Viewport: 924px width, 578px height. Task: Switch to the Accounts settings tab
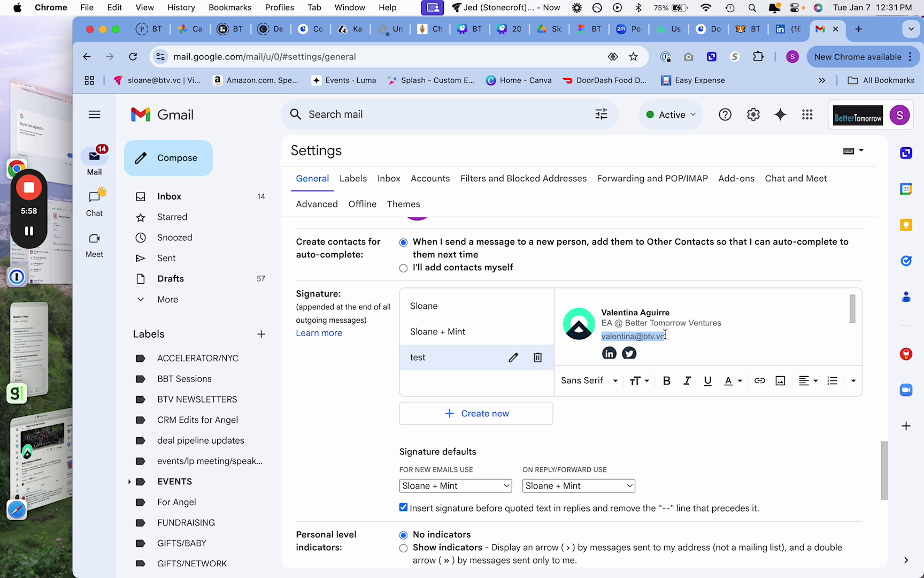(430, 178)
